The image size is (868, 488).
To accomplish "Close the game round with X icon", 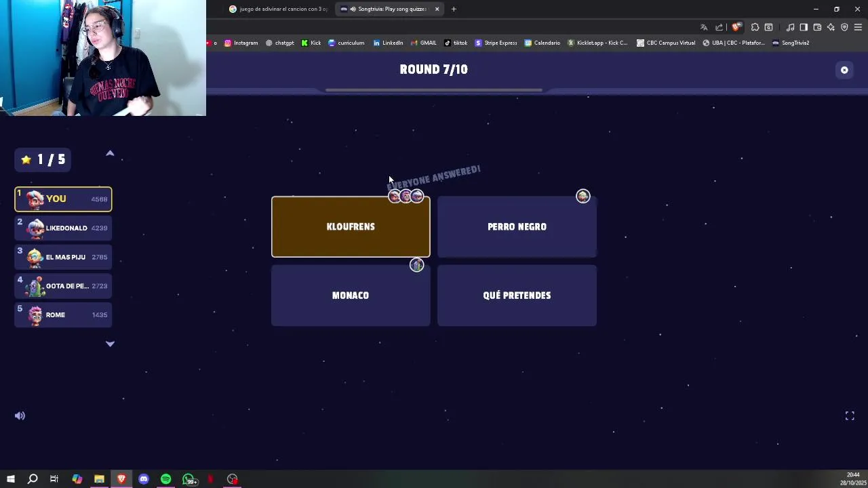I will point(844,70).
